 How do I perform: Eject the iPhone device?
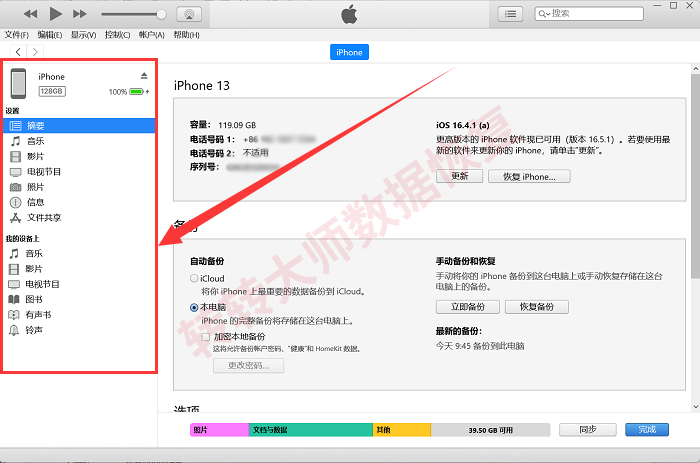point(144,75)
